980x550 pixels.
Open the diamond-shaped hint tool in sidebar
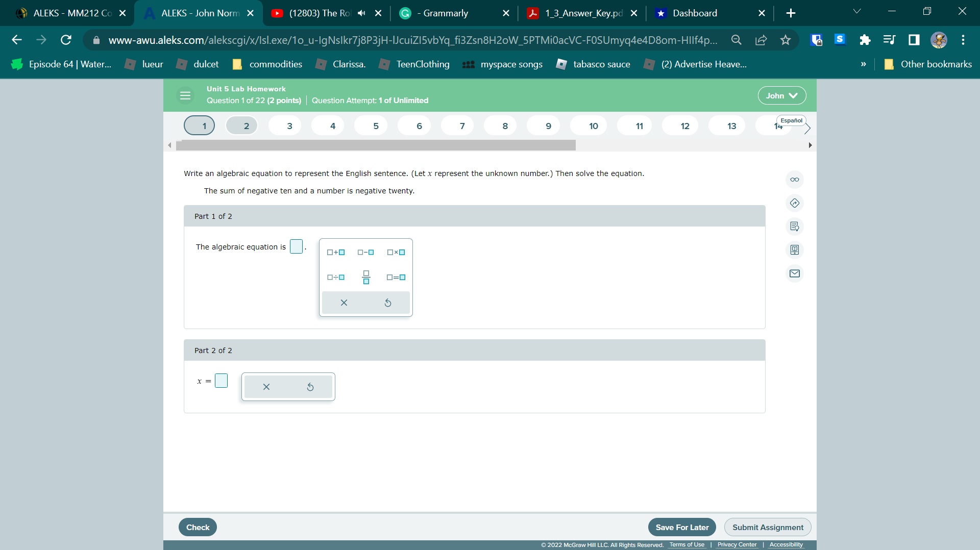pyautogui.click(x=795, y=203)
